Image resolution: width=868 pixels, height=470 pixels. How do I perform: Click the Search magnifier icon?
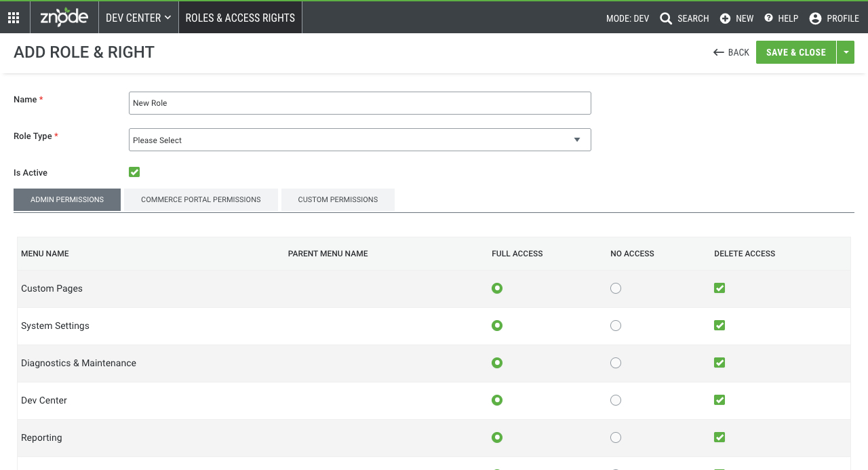pos(666,18)
